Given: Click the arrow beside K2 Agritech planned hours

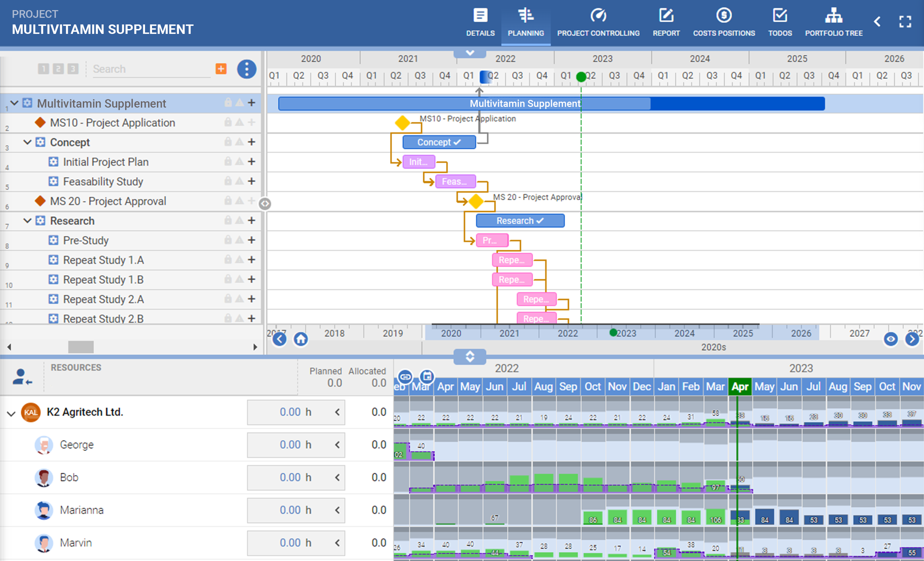Looking at the screenshot, I should [x=337, y=412].
